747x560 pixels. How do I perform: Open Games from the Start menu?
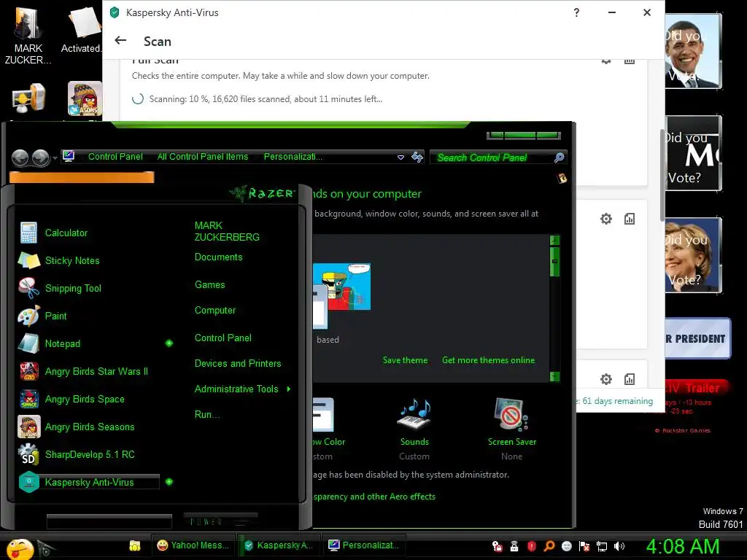tap(209, 285)
